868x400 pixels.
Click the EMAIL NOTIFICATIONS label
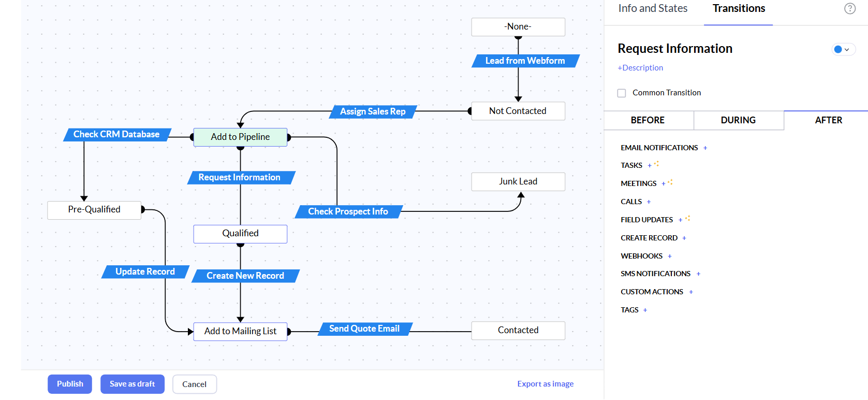[x=659, y=148]
